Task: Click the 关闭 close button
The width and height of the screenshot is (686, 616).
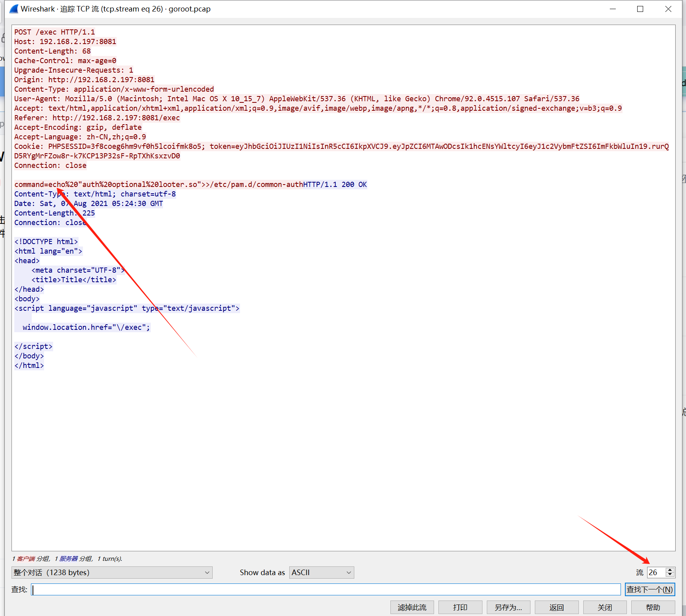Action: [x=605, y=607]
